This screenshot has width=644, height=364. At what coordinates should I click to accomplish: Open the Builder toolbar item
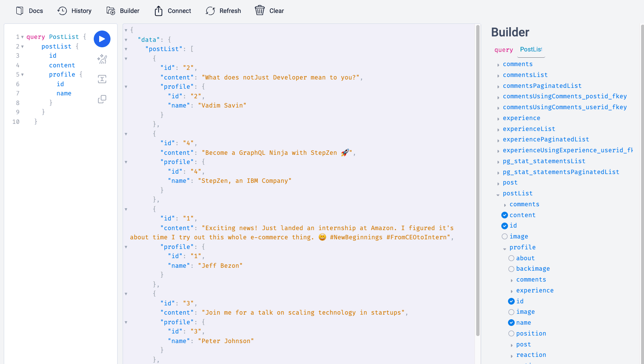click(123, 11)
